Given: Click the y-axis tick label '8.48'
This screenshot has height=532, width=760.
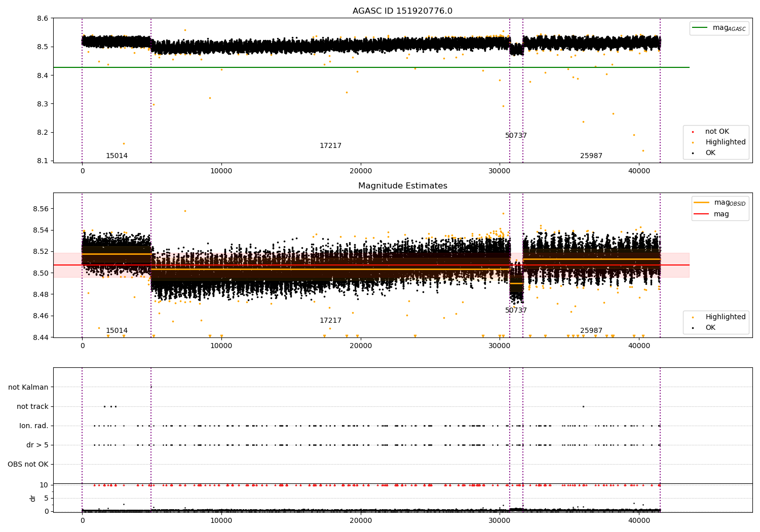Looking at the screenshot, I should 41,295.
